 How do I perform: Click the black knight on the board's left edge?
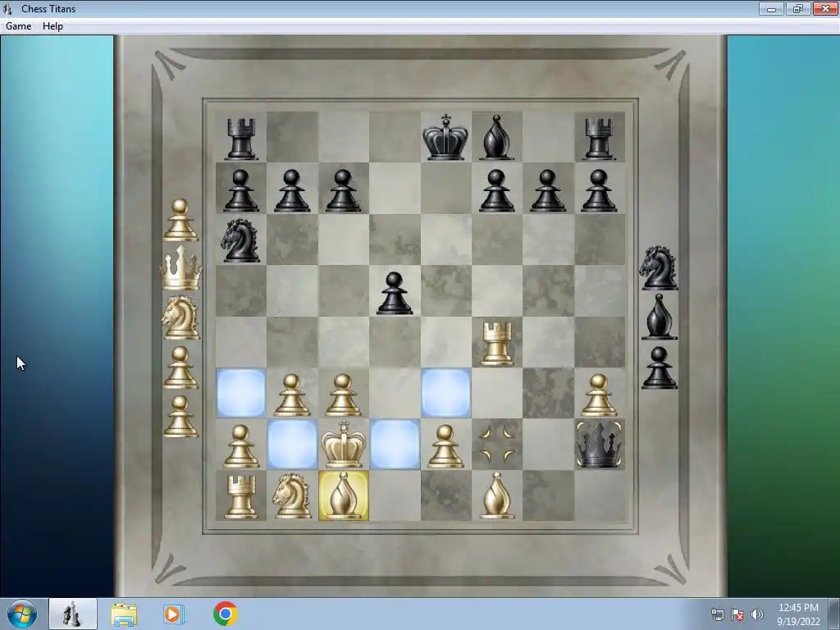[x=241, y=240]
